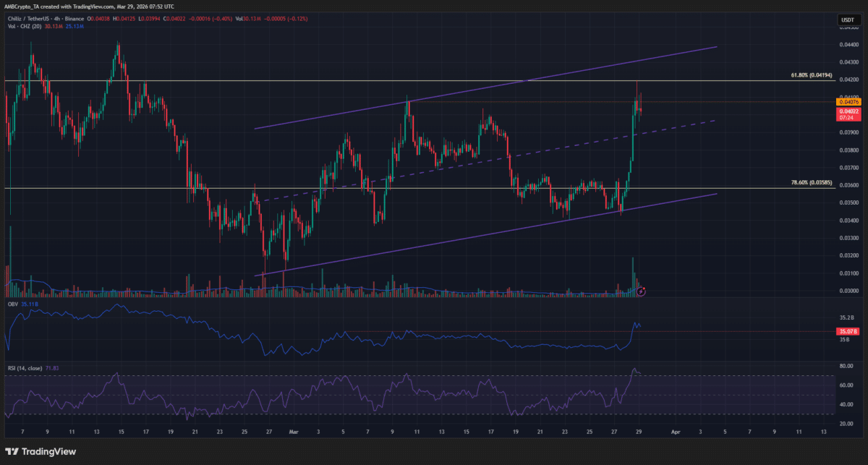Click the Apr label on the time axis
This screenshot has height=465, width=868.
coord(675,431)
